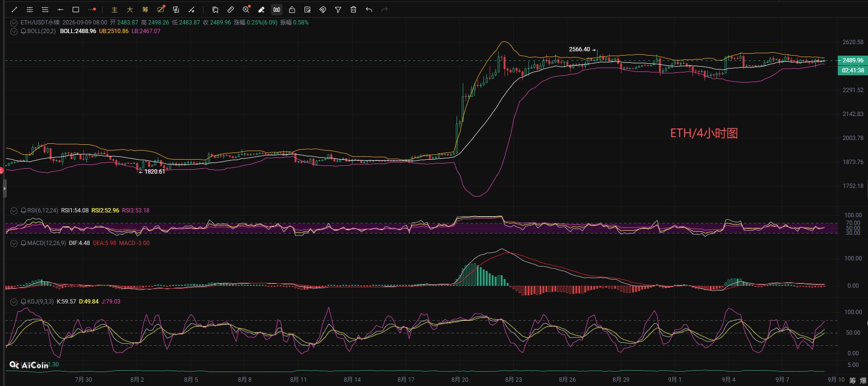868x386 pixels.
Task: Toggle the RSI alert bell
Action: coord(23,211)
